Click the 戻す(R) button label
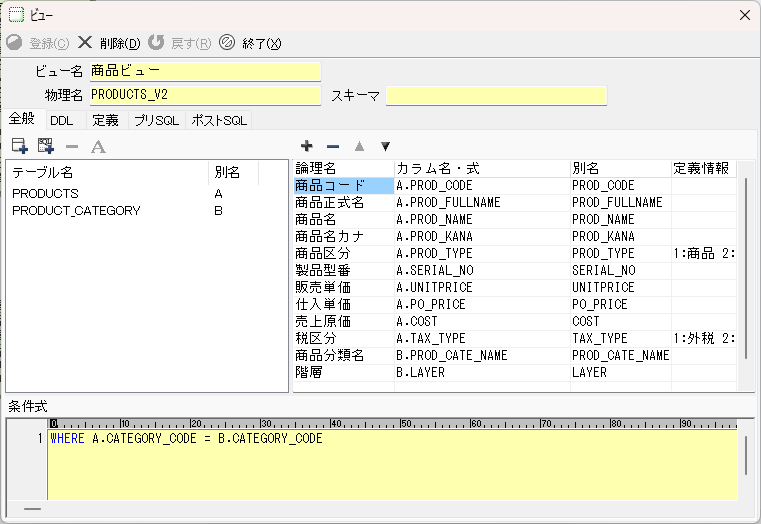This screenshot has width=761, height=524. [191, 44]
